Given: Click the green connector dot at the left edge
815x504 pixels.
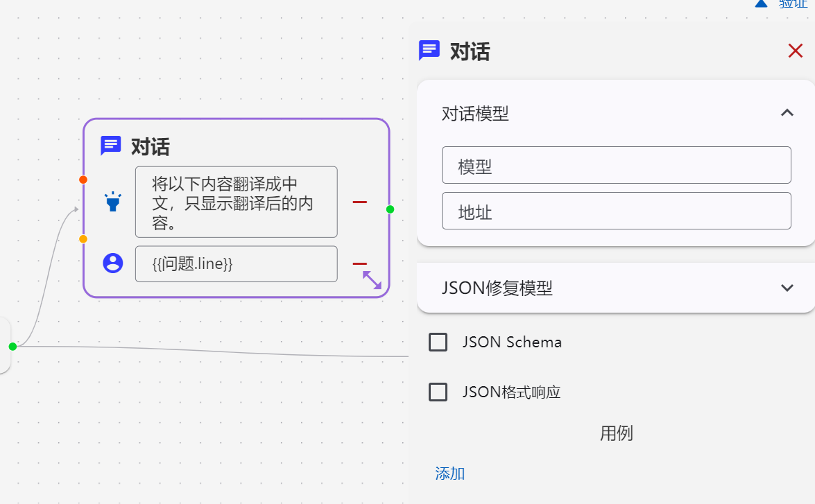Looking at the screenshot, I should point(13,347).
